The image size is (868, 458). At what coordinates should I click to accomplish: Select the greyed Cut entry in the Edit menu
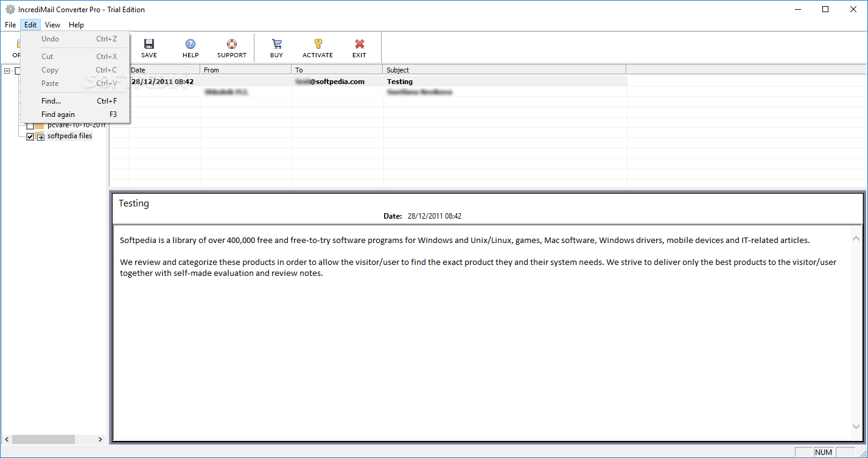(x=75, y=57)
